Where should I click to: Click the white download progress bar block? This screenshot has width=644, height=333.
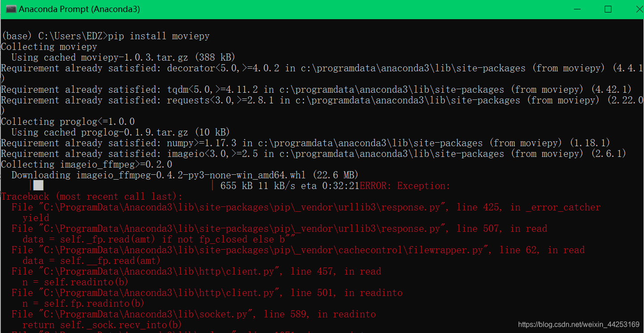tap(38, 186)
